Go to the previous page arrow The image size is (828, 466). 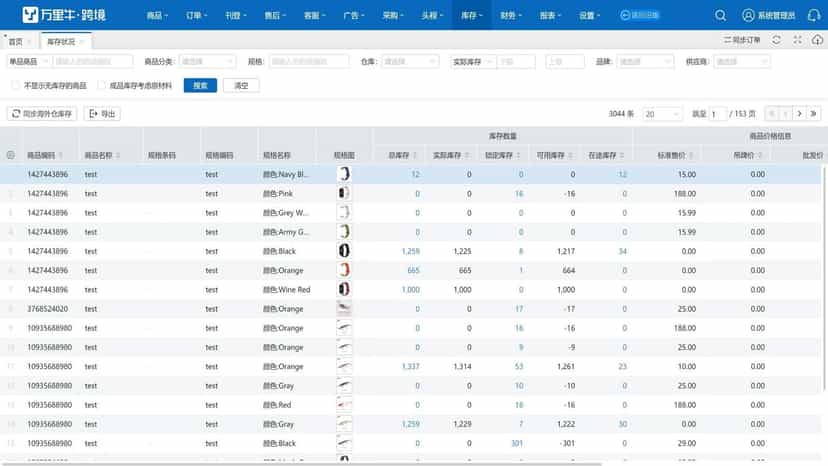tap(786, 114)
